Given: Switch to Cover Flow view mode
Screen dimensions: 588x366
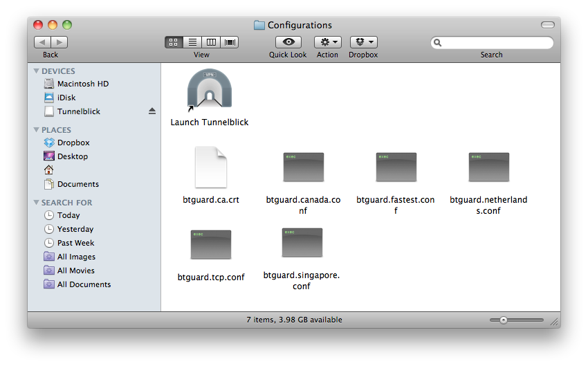Looking at the screenshot, I should pyautogui.click(x=230, y=42).
